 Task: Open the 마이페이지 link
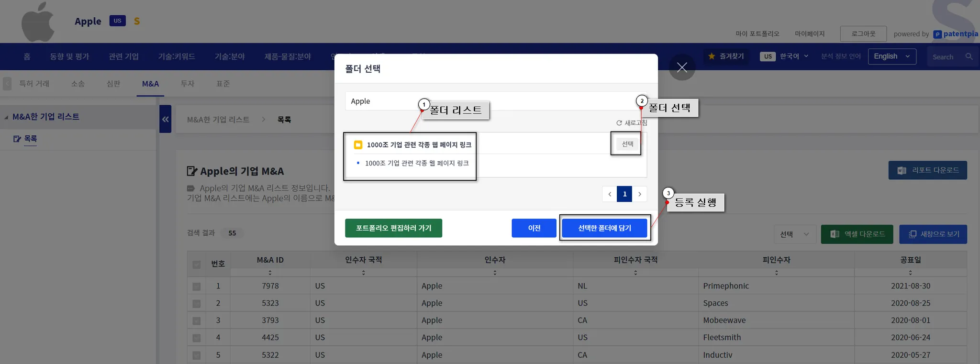[810, 34]
